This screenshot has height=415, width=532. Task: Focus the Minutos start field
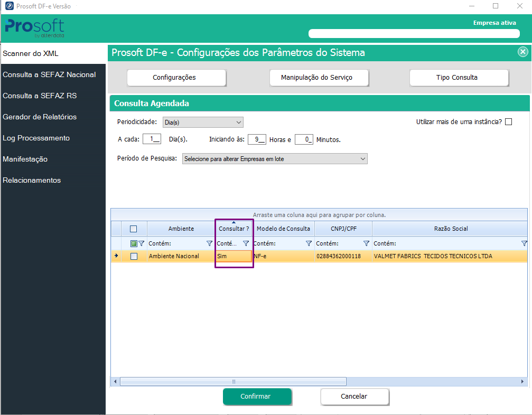click(304, 139)
